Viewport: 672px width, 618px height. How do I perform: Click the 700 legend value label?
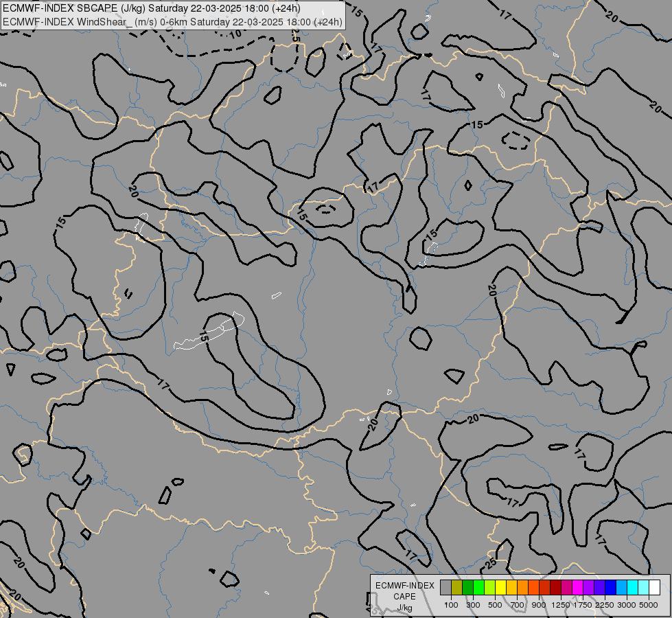[x=518, y=605]
